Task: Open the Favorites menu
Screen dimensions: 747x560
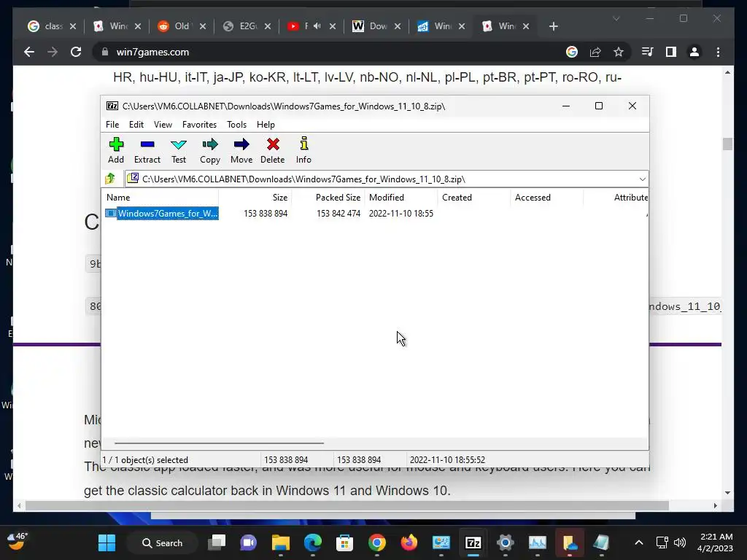Action: pos(199,124)
